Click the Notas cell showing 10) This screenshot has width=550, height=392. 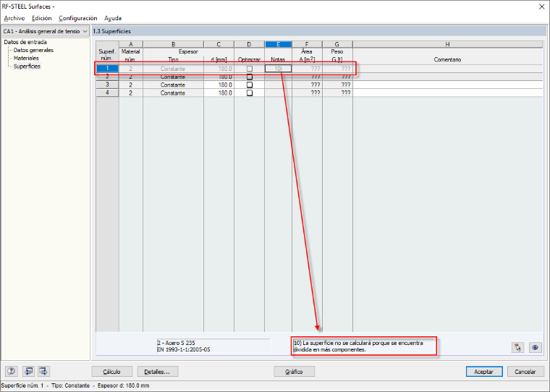pos(278,69)
